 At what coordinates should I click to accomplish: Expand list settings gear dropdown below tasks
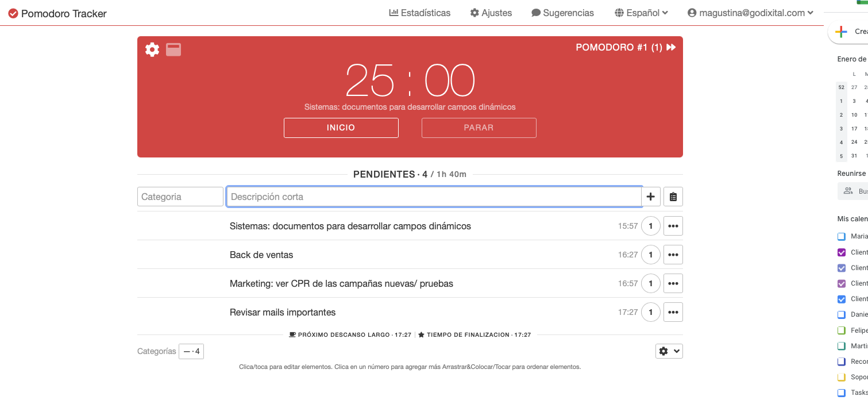tap(669, 351)
